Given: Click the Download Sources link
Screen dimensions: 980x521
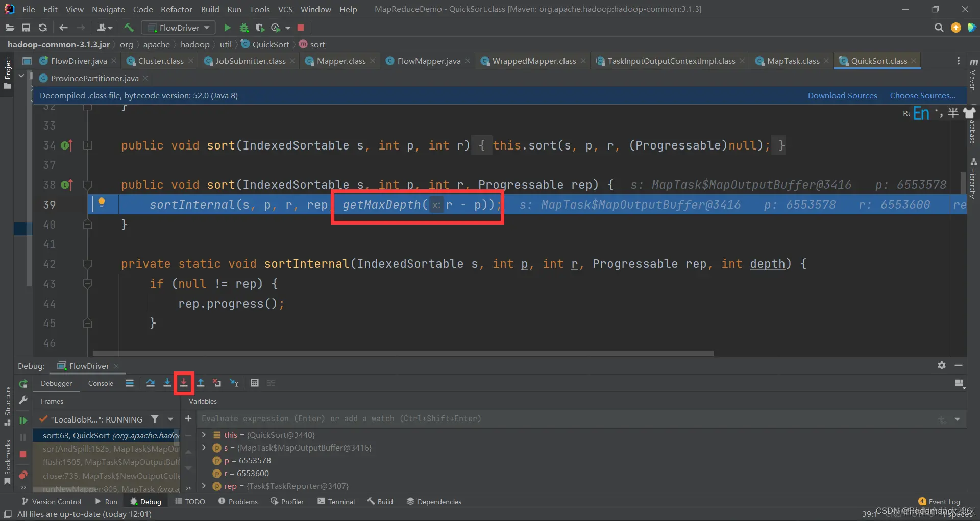Looking at the screenshot, I should tap(842, 95).
